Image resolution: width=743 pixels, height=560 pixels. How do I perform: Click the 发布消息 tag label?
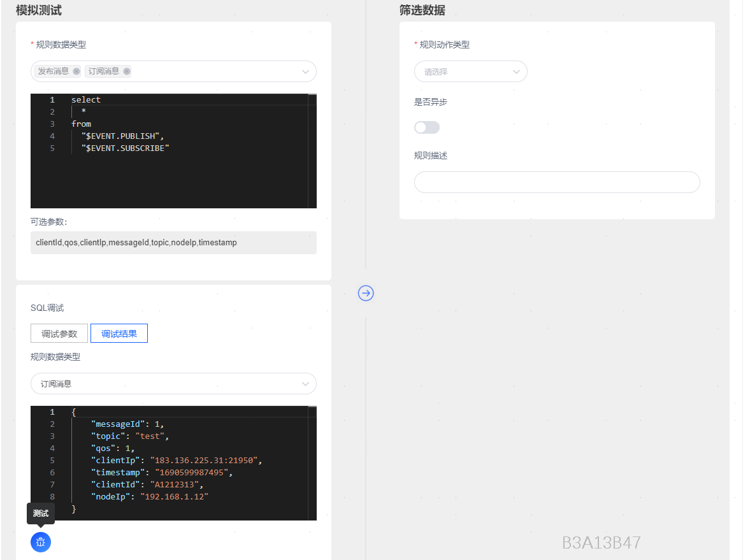(x=53, y=71)
